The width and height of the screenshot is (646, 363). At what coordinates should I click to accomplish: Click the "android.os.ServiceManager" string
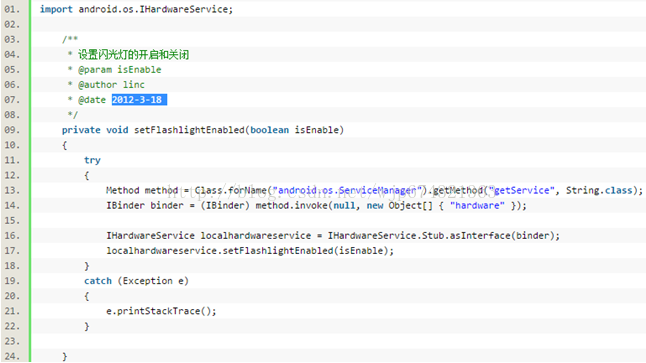tap(347, 190)
